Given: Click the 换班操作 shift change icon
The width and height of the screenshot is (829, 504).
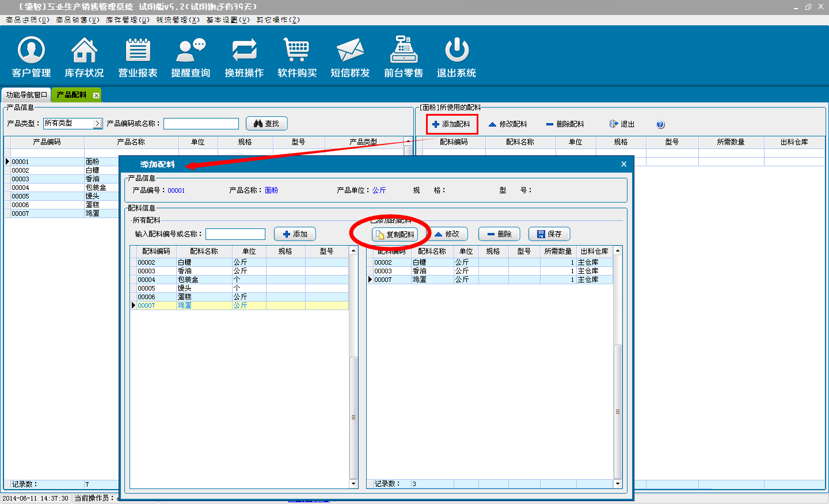Looking at the screenshot, I should 244,51.
